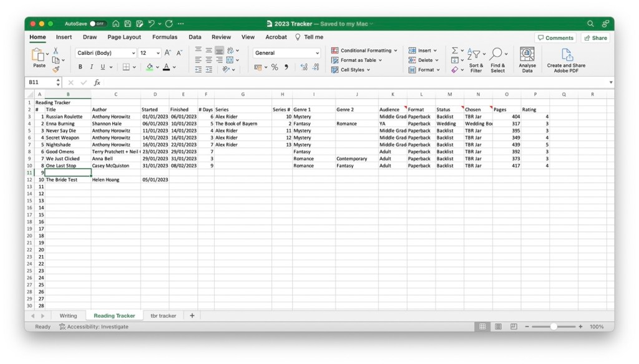
Task: Click the Cut scissors icon
Action: 56,50
